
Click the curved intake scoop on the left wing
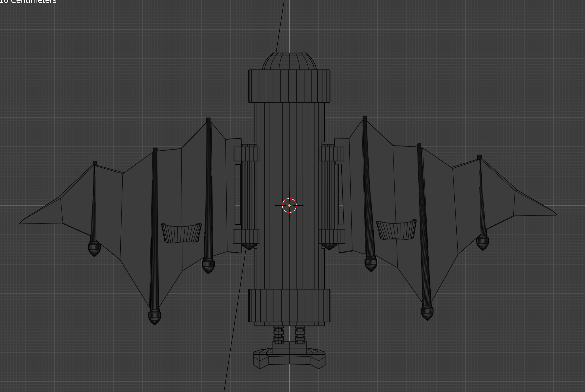pos(181,233)
